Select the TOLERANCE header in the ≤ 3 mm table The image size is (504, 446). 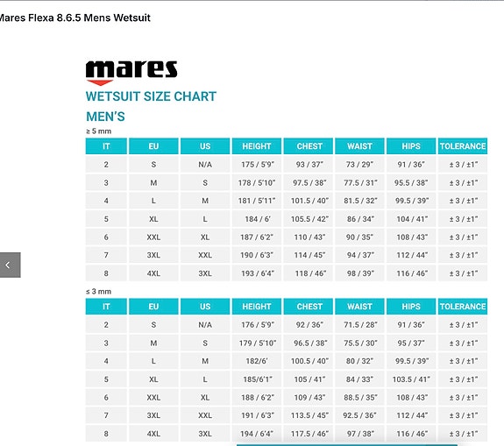pos(463,307)
